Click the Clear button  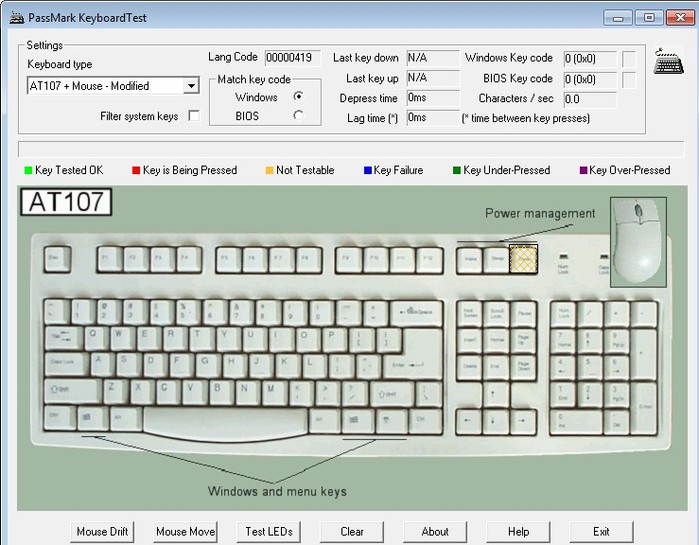point(352,532)
